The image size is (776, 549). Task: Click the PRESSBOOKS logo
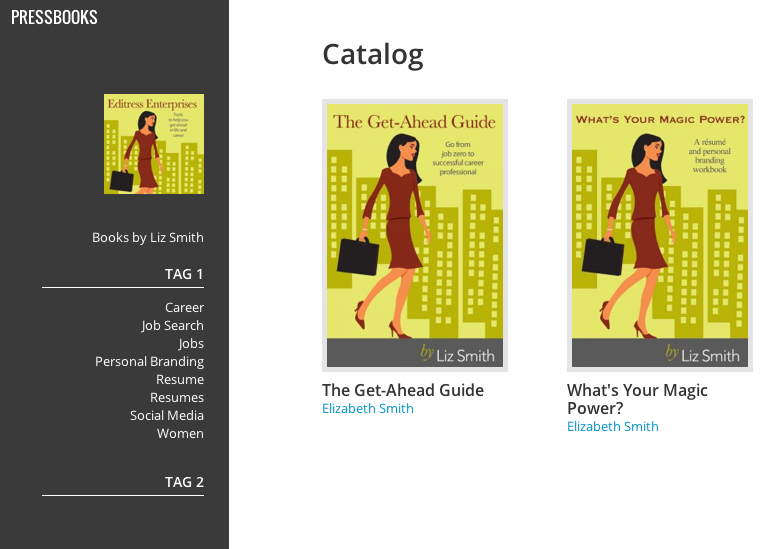click(x=54, y=17)
